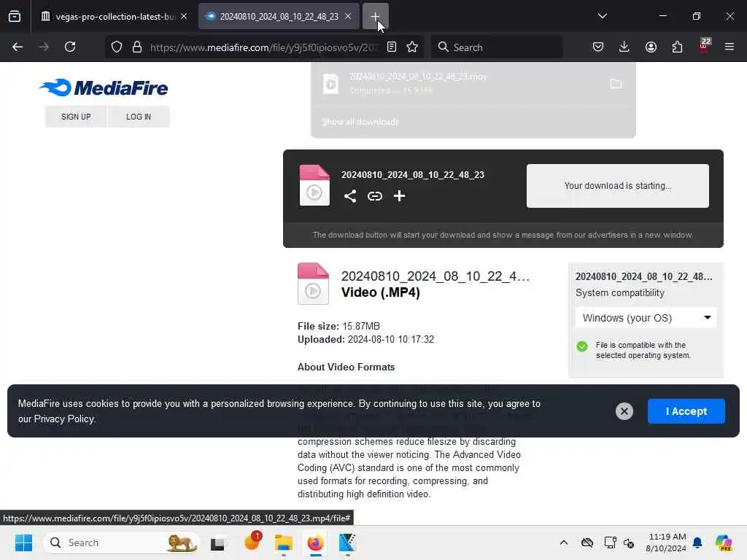Click the video file icon beside Video (.MP4)
The height and width of the screenshot is (560, 747).
coord(313,284)
